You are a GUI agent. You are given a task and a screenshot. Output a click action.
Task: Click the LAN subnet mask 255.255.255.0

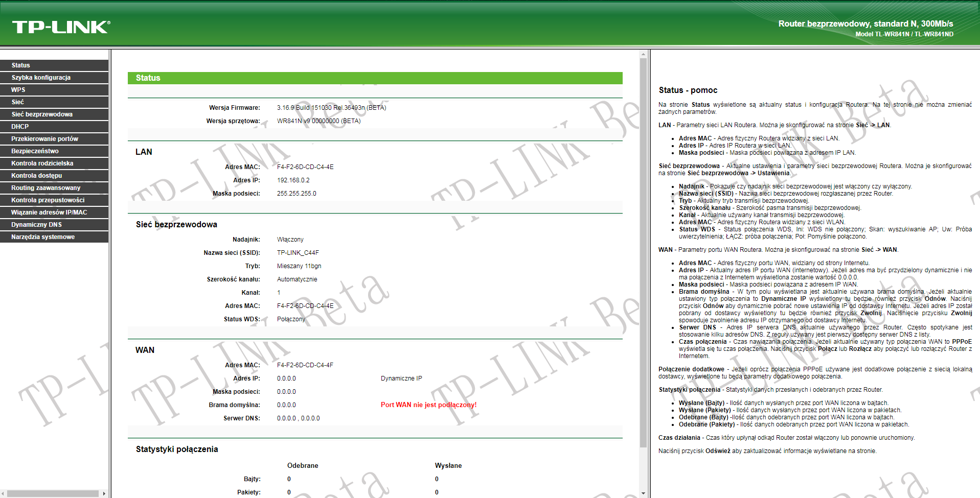pos(297,194)
